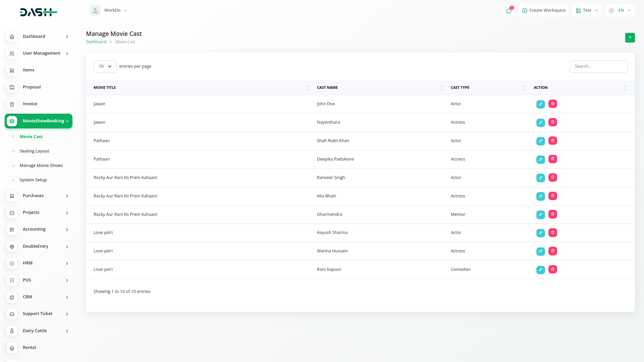
Task: Click the Invoice sidebar icon
Action: coord(12,104)
